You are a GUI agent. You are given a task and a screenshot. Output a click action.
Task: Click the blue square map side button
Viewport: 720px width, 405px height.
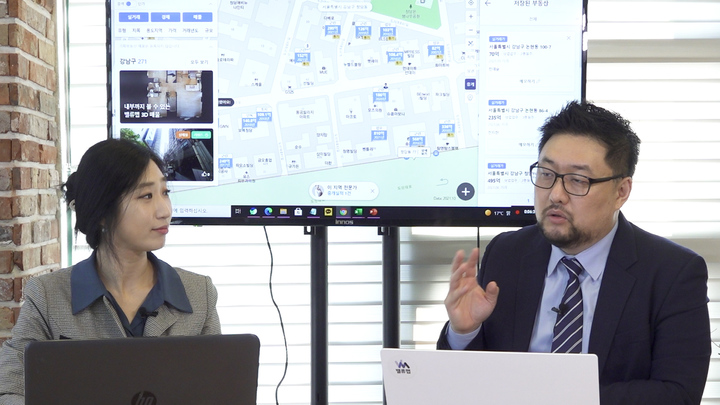[x=470, y=84]
